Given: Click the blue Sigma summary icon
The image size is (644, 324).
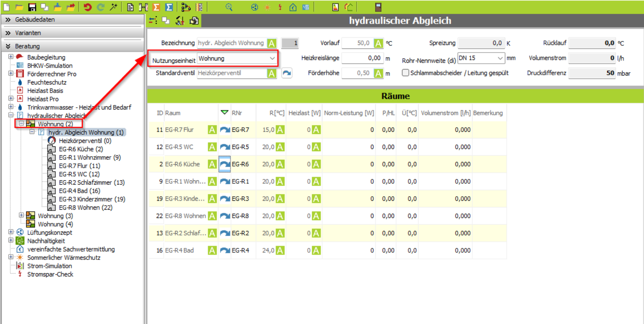Looking at the screenshot, I should tap(169, 7).
